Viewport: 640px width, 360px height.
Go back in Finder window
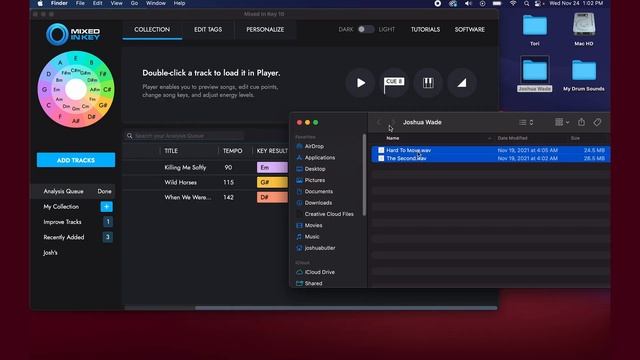pyautogui.click(x=379, y=122)
